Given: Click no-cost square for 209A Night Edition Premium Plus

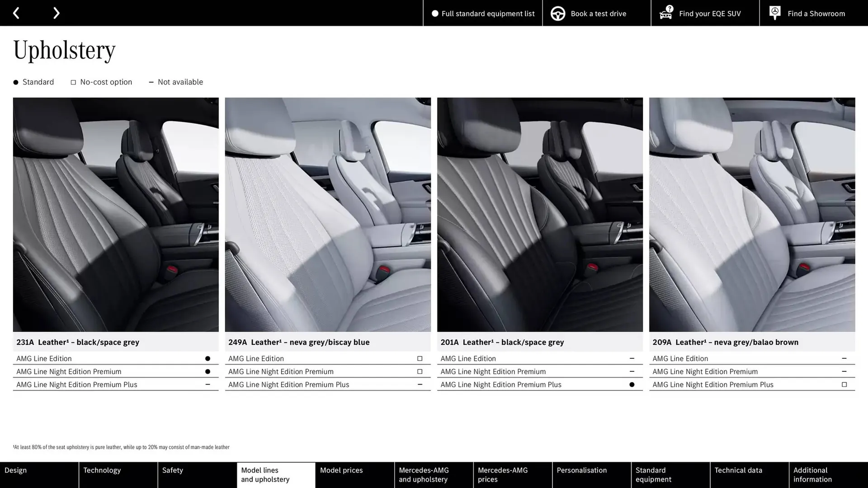Looking at the screenshot, I should [x=844, y=385].
